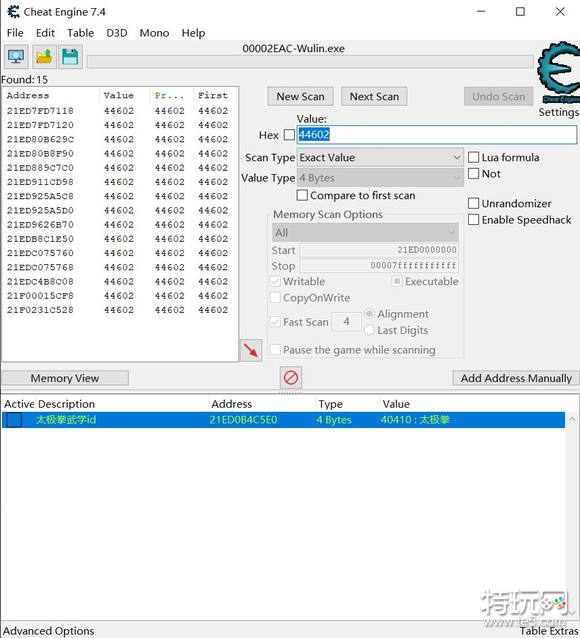
Task: Enable the Lua formula checkbox
Action: [473, 157]
